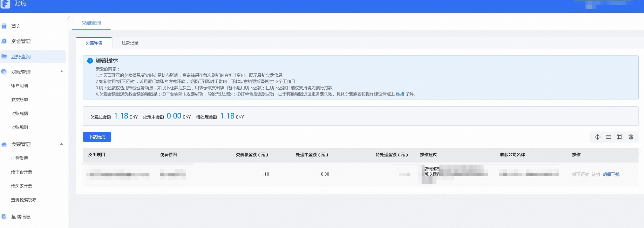The height and width of the screenshot is (228, 644).
Task: Click the 下载历史 button
Action: pyautogui.click(x=97, y=137)
